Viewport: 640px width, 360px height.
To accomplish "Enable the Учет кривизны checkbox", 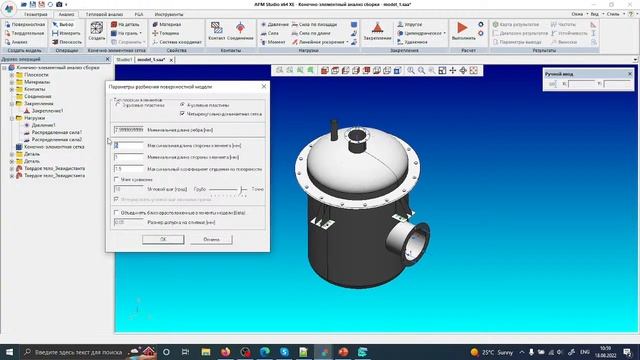I will click(116, 179).
